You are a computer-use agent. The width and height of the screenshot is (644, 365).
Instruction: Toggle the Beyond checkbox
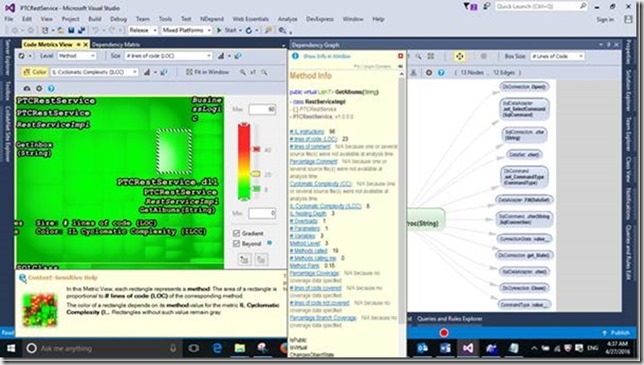(236, 243)
